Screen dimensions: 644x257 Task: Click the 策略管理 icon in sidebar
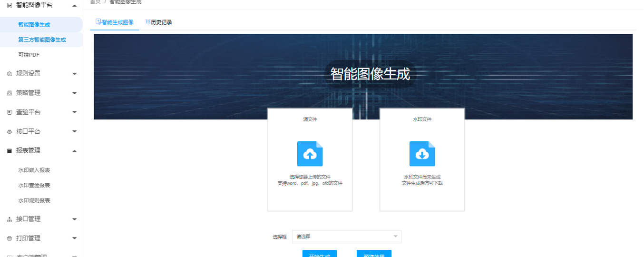10,93
